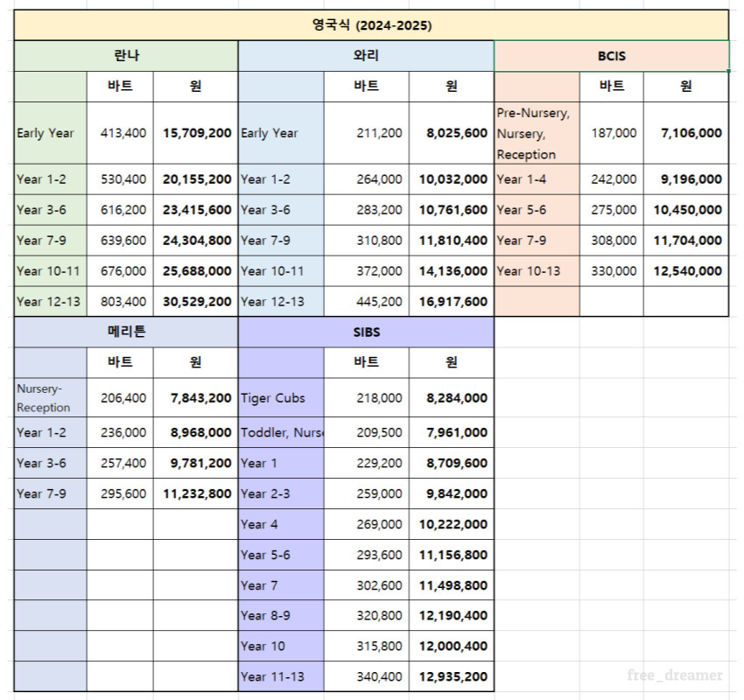Click the 187,000 cell
This screenshot has height=700, width=744.
pos(612,133)
